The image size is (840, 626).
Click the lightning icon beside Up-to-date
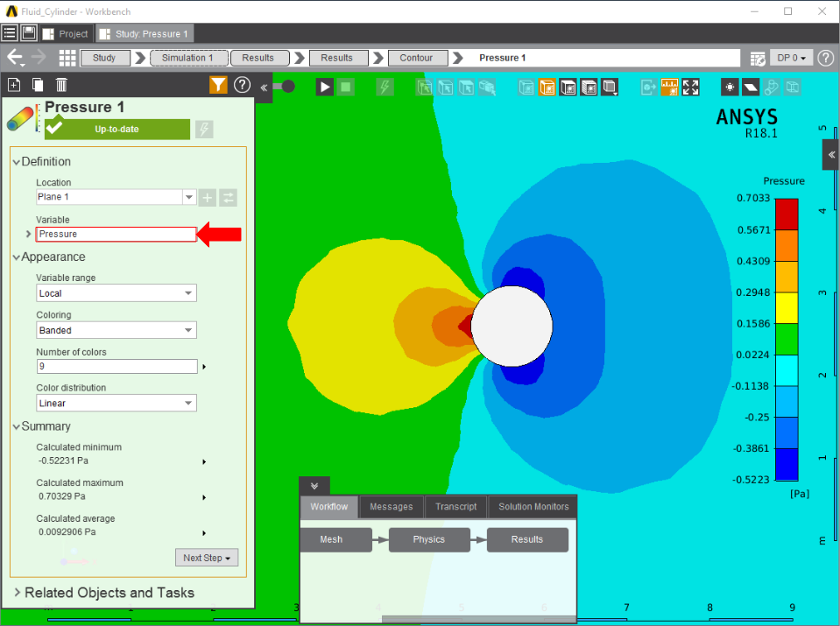204,129
